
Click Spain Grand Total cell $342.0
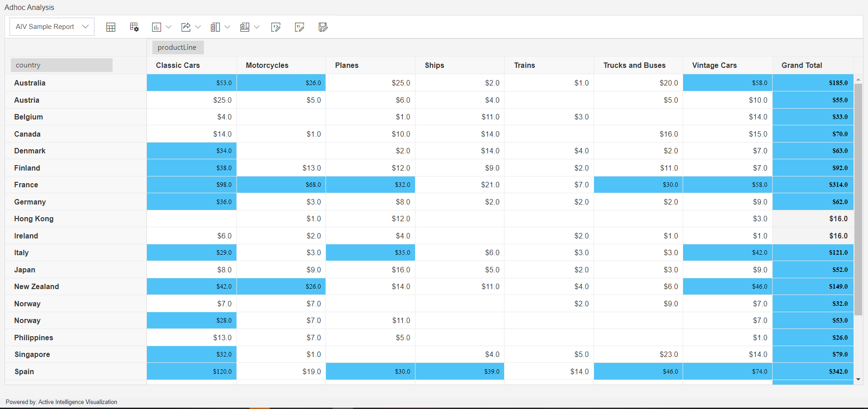pyautogui.click(x=813, y=371)
